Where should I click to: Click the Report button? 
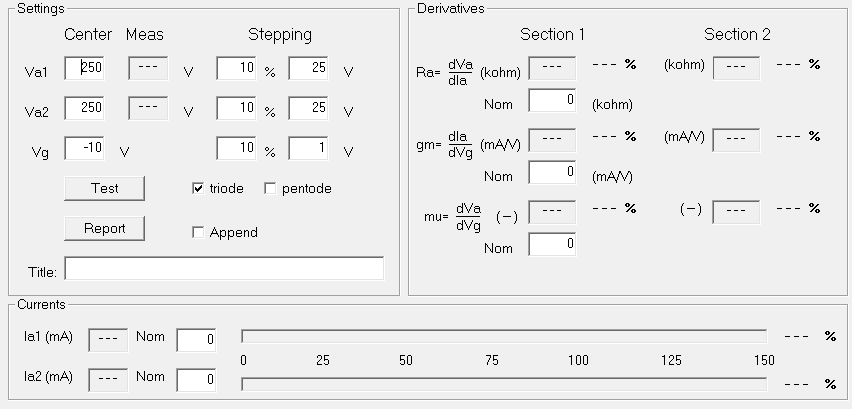pos(104,228)
